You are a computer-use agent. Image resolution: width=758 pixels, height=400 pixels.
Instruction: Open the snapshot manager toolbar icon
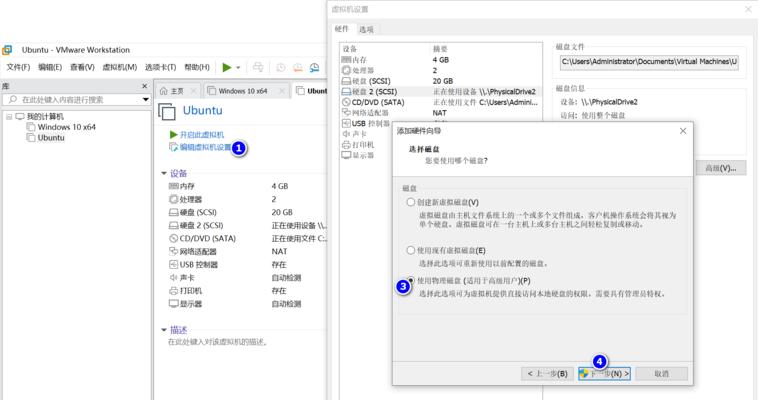click(315, 68)
